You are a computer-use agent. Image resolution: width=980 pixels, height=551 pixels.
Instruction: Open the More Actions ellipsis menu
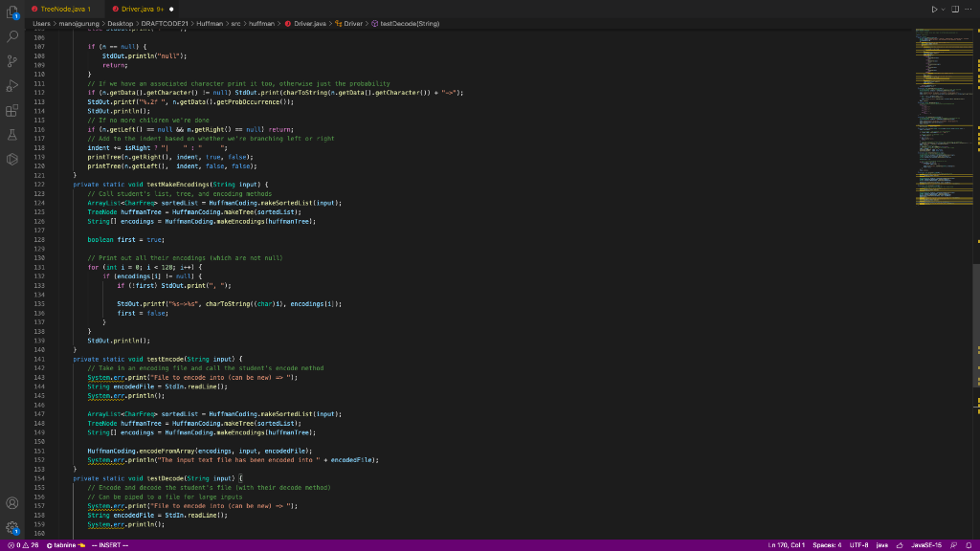click(x=969, y=10)
